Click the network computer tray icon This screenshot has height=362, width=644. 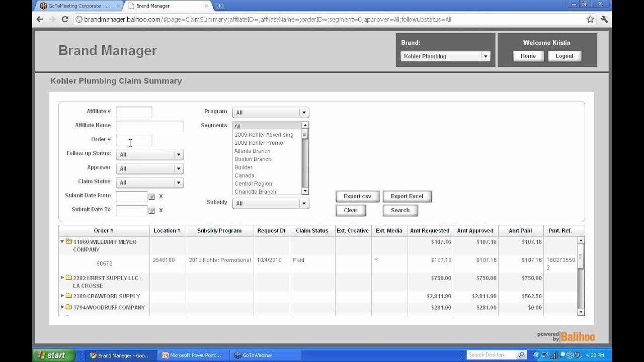coord(545,355)
